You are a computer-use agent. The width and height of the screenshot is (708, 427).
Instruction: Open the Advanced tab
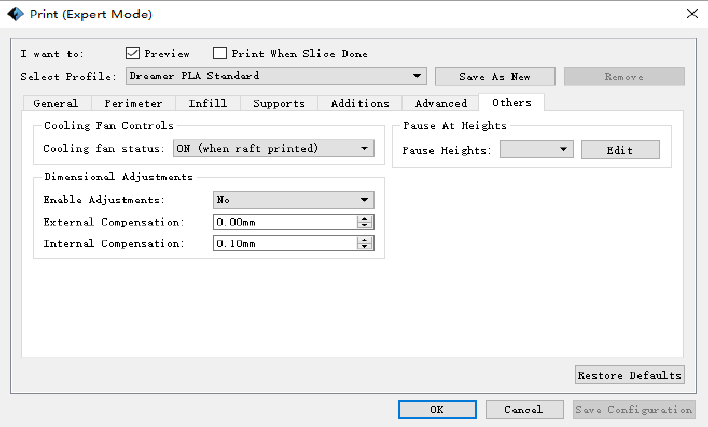point(441,103)
